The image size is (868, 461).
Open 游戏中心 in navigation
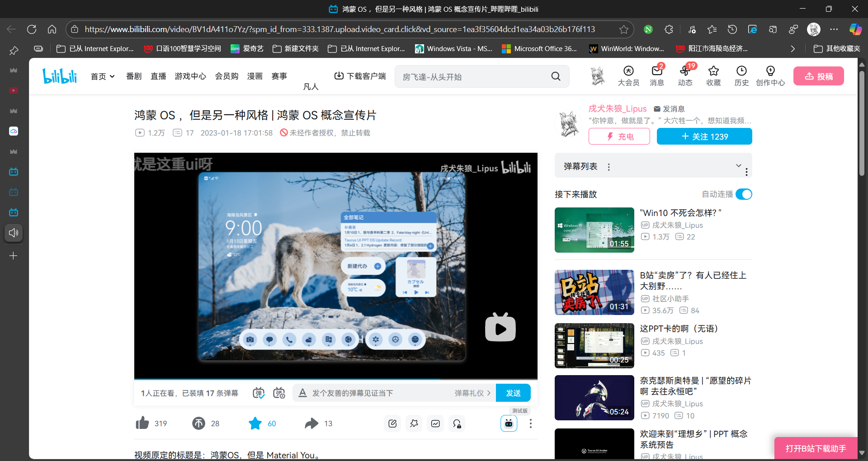coord(190,76)
